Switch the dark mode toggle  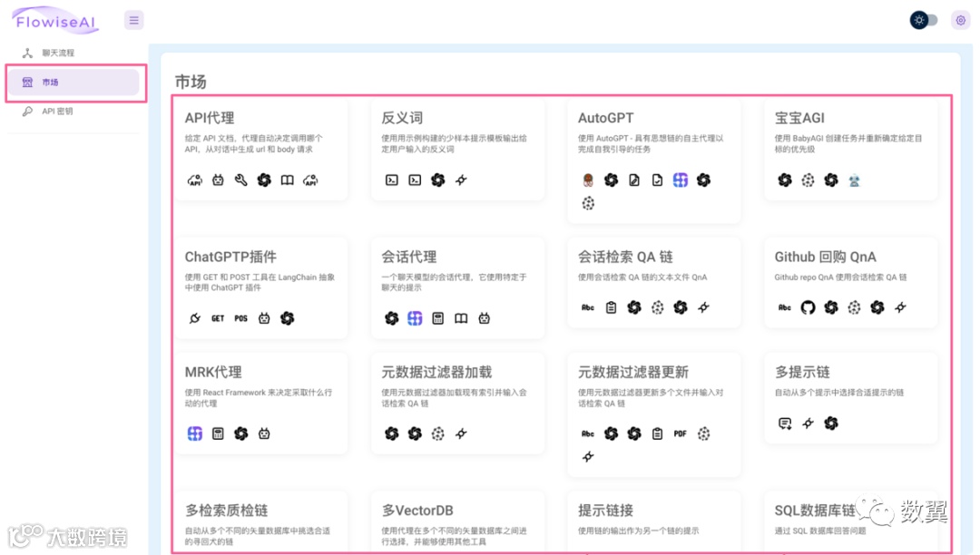click(924, 21)
